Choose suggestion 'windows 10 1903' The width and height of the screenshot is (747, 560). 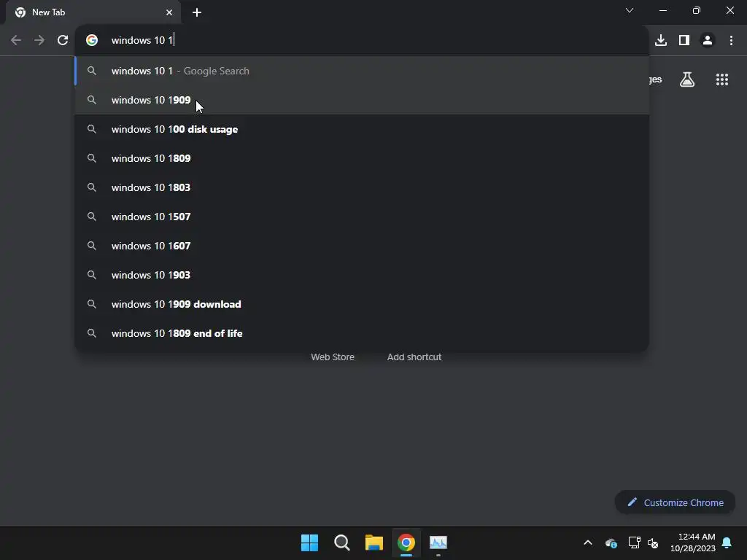point(362,275)
